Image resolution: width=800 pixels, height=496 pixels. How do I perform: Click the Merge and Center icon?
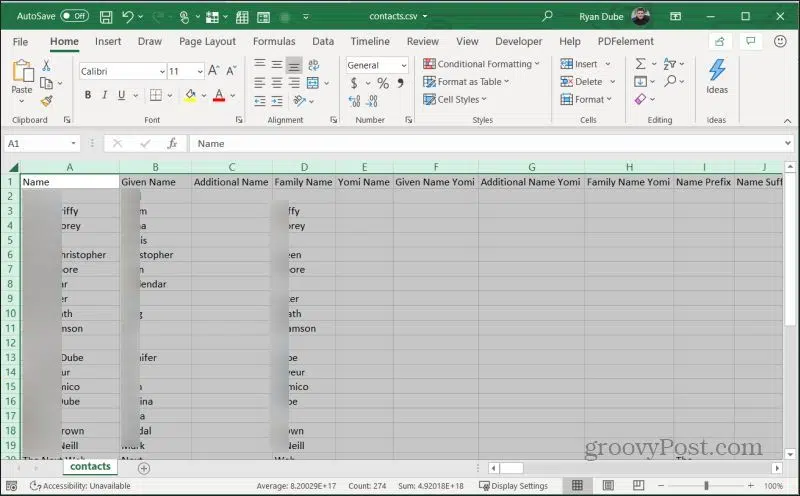(x=313, y=83)
